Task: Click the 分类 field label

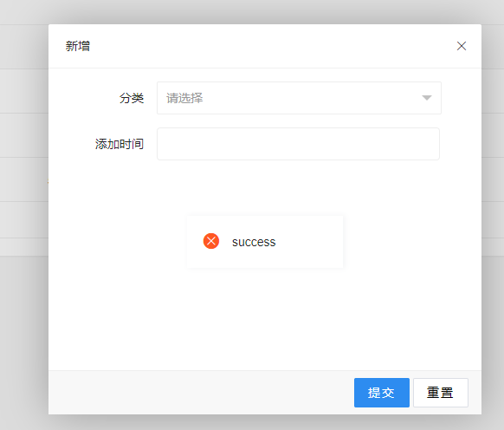Action: click(x=131, y=98)
